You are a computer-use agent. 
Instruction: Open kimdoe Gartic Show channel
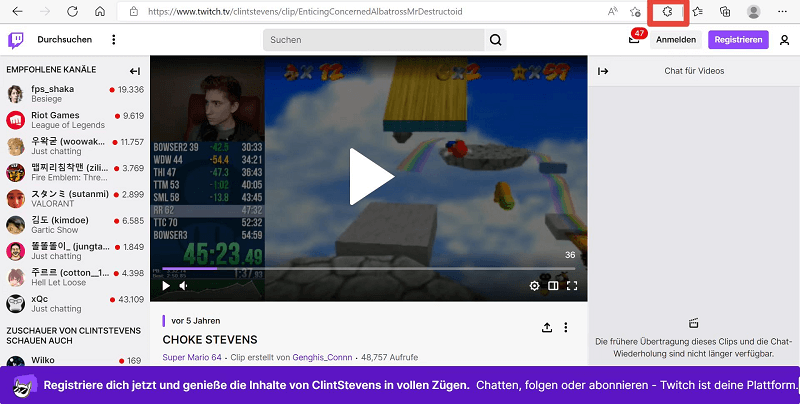(75, 225)
